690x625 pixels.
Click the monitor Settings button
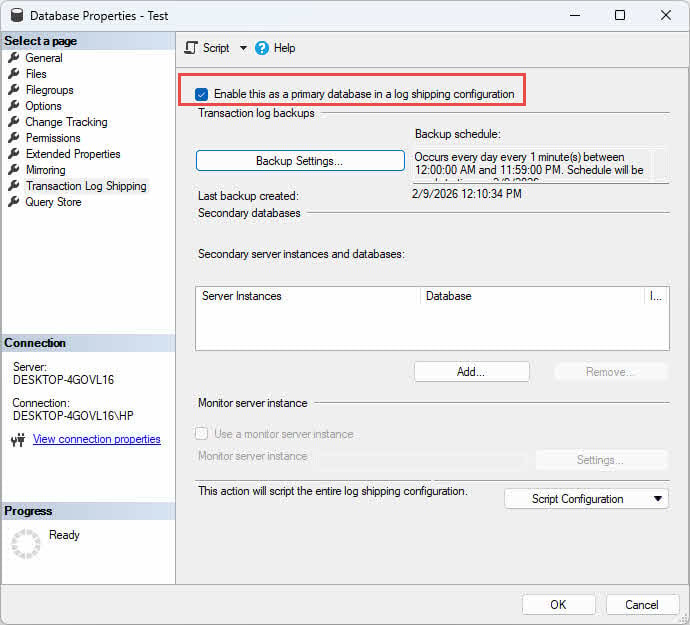[602, 460]
